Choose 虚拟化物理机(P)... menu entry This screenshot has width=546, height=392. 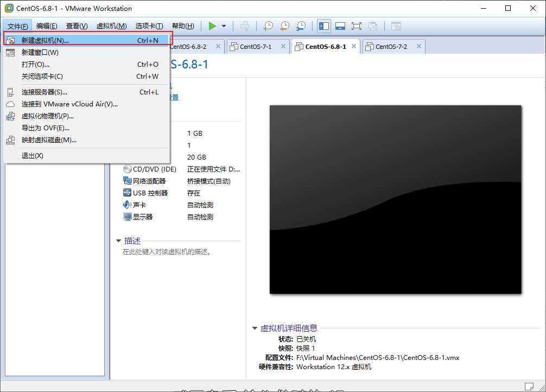(x=86, y=116)
